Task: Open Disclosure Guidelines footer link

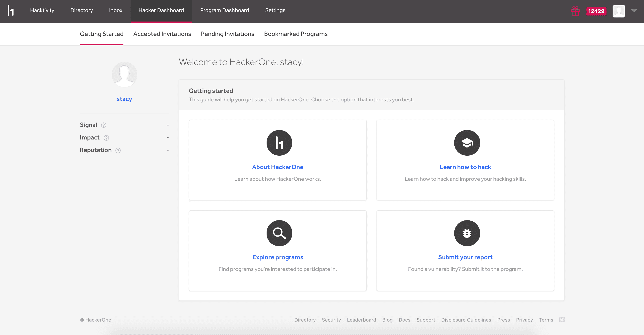Action: click(x=466, y=320)
